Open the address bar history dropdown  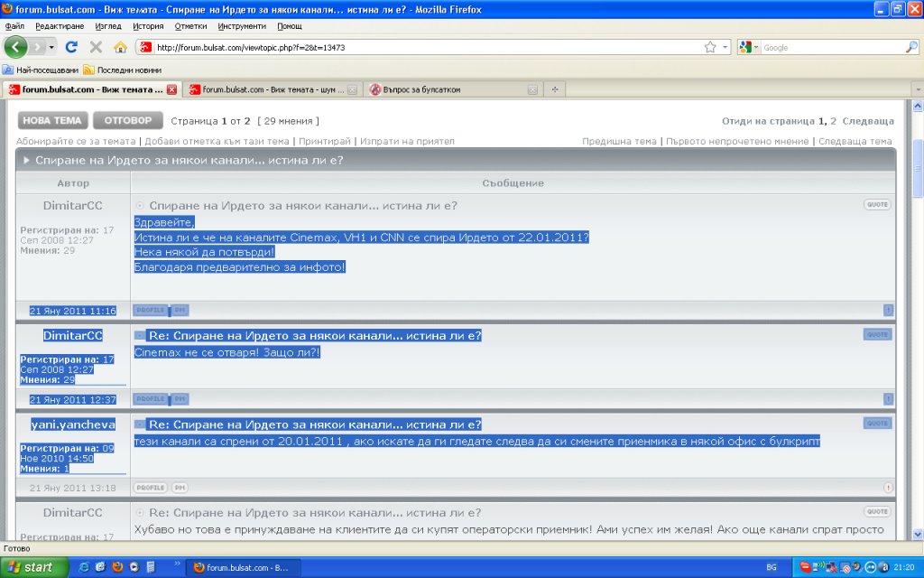(725, 47)
